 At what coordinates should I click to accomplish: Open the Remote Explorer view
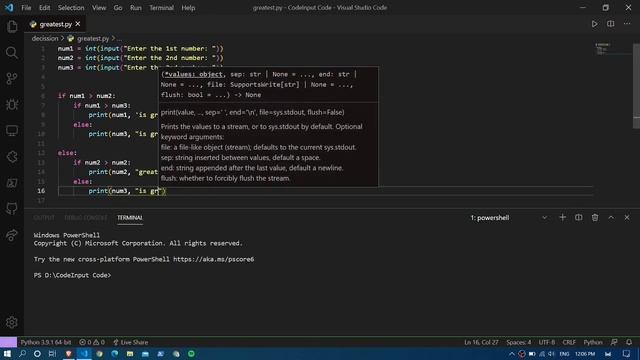coord(12,131)
